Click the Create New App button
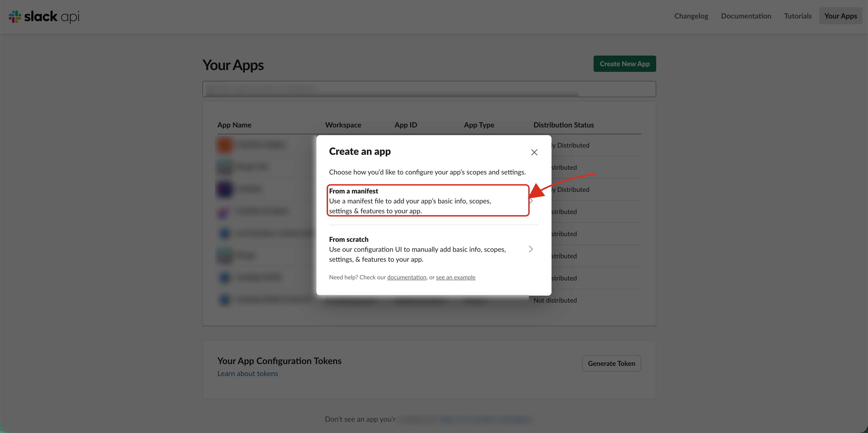This screenshot has width=868, height=433. pos(624,64)
